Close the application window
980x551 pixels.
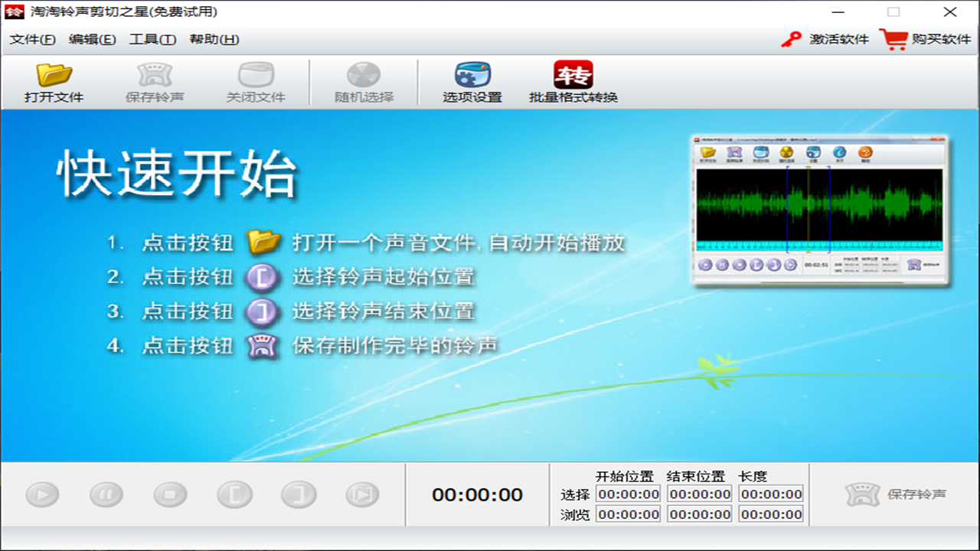click(x=950, y=12)
